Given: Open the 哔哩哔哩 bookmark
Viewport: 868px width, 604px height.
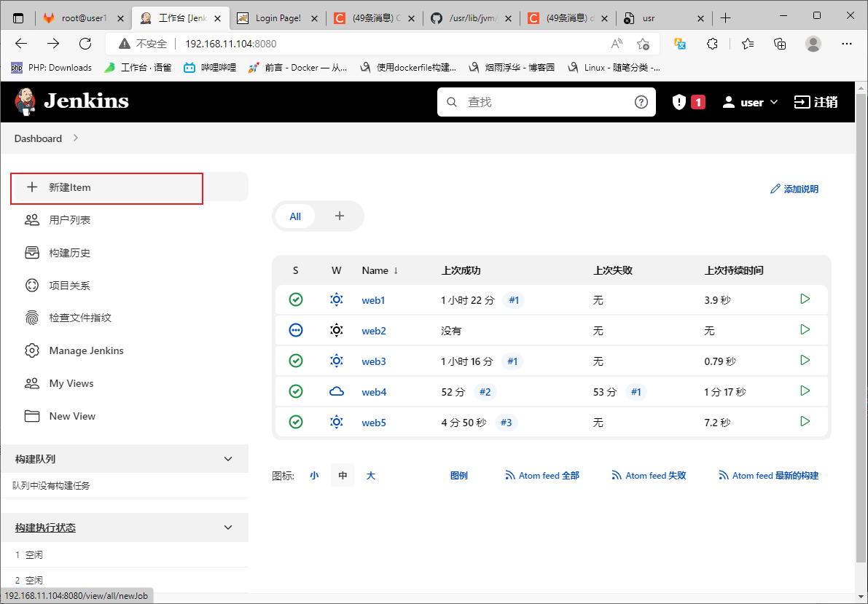Looking at the screenshot, I should 211,68.
